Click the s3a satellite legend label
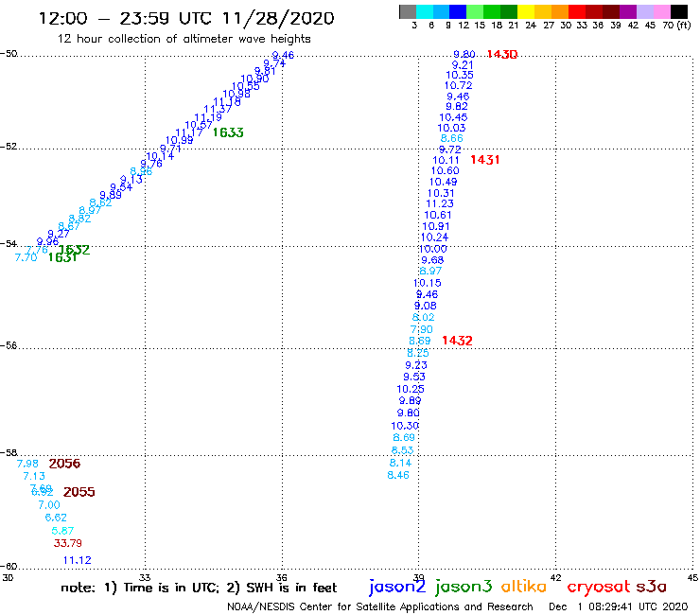The image size is (700, 615). tap(651, 587)
